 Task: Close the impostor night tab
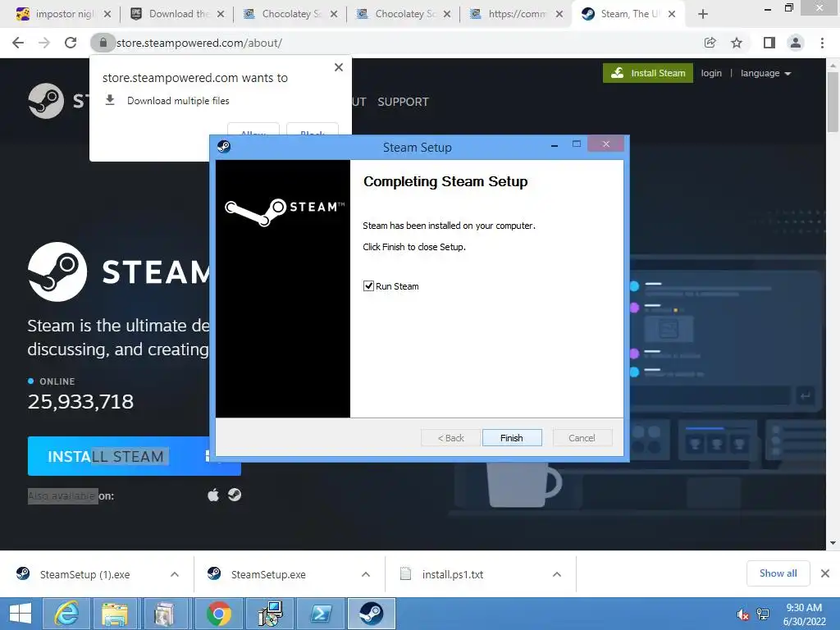point(107,14)
